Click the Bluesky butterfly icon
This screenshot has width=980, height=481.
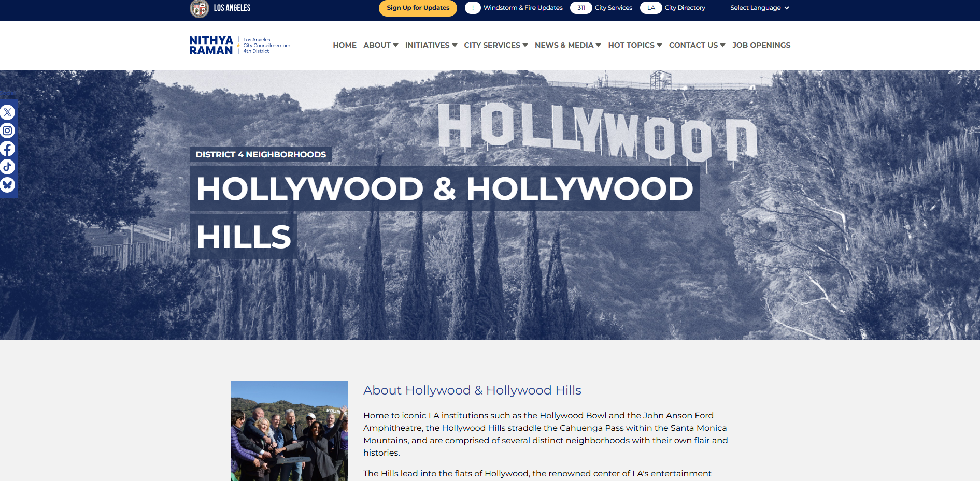tap(7, 185)
